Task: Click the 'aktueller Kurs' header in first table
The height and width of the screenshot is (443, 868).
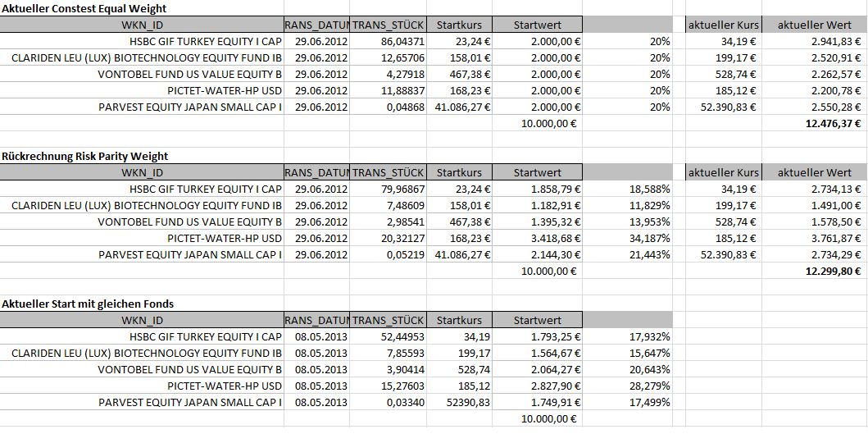Action: click(724, 25)
